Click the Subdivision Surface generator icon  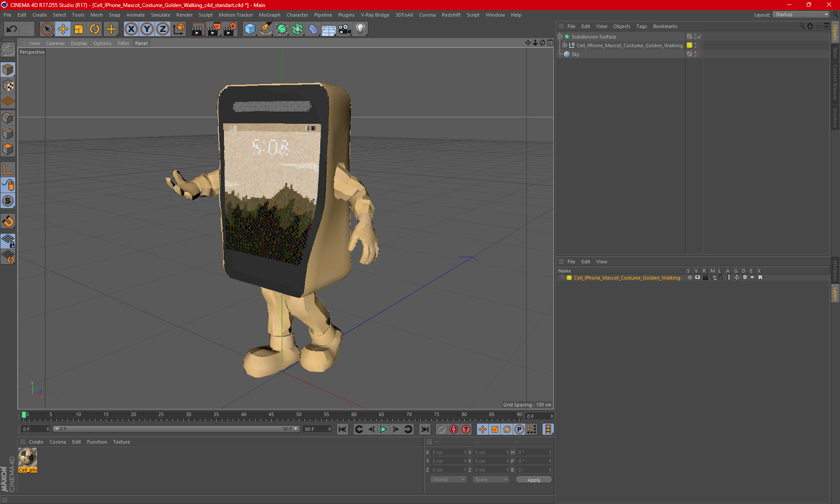click(x=282, y=29)
